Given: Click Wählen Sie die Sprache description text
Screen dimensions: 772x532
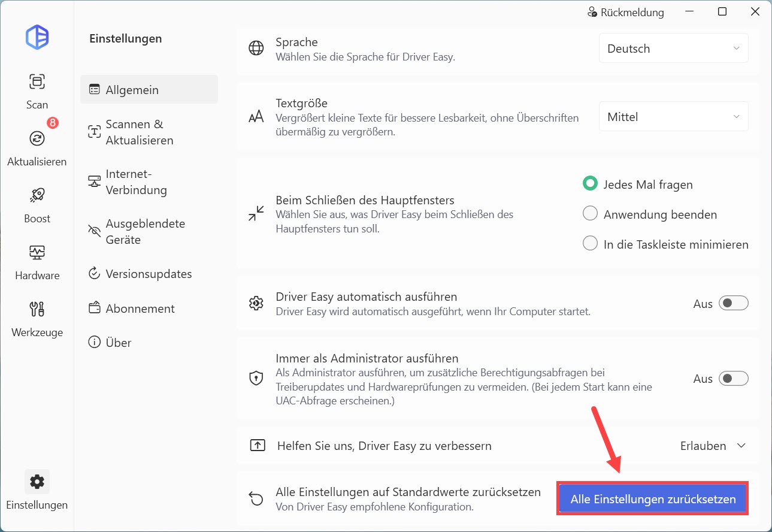Looking at the screenshot, I should (365, 58).
